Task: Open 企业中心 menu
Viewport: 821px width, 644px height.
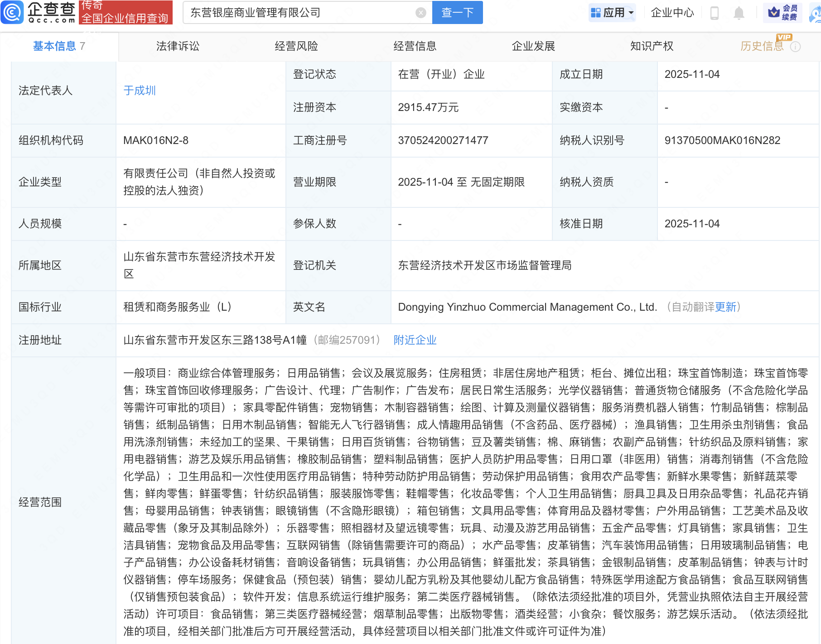Action: 672,13
